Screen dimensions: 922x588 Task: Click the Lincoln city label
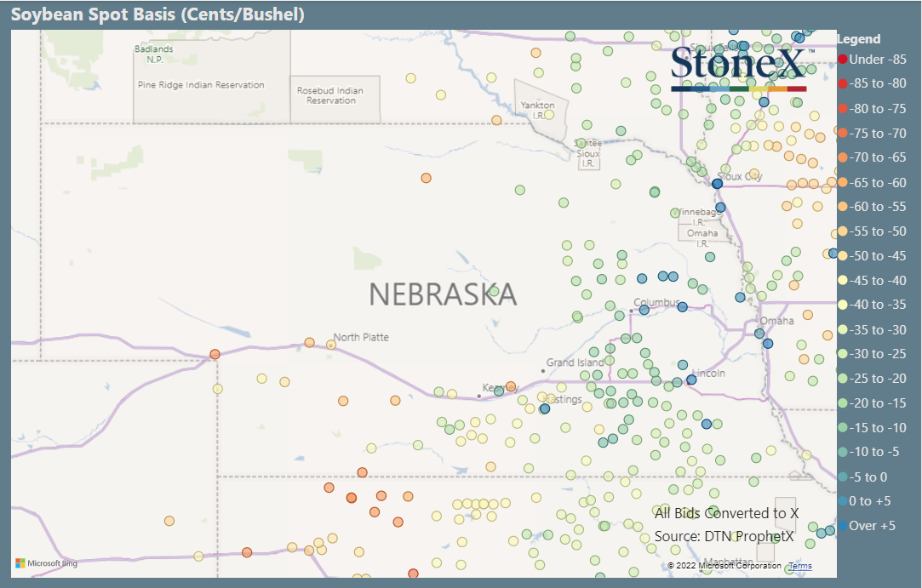pos(708,373)
